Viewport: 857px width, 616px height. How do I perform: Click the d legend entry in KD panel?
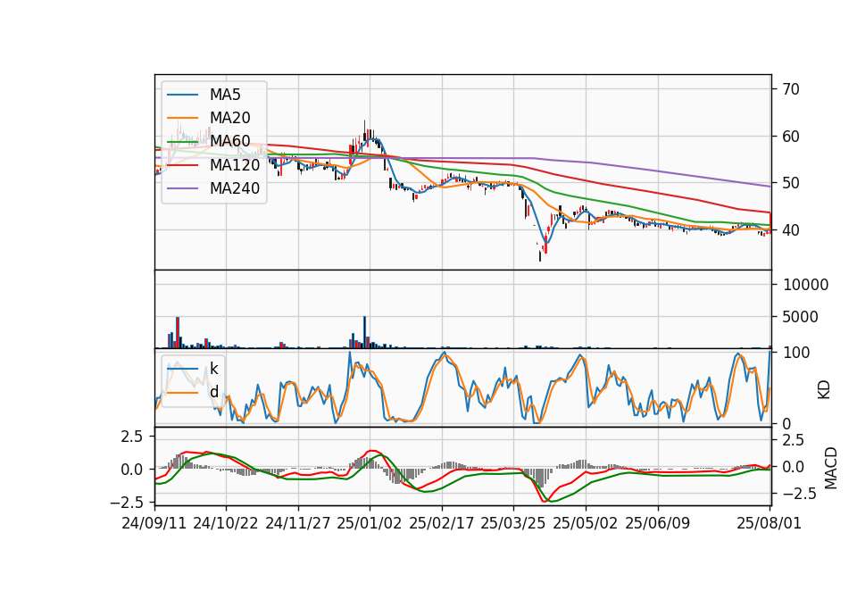(214, 392)
